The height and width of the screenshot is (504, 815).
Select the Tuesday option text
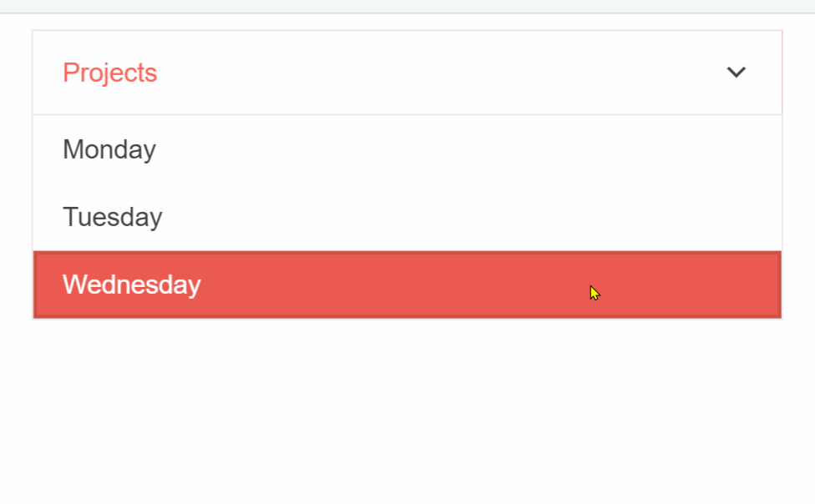click(x=112, y=216)
